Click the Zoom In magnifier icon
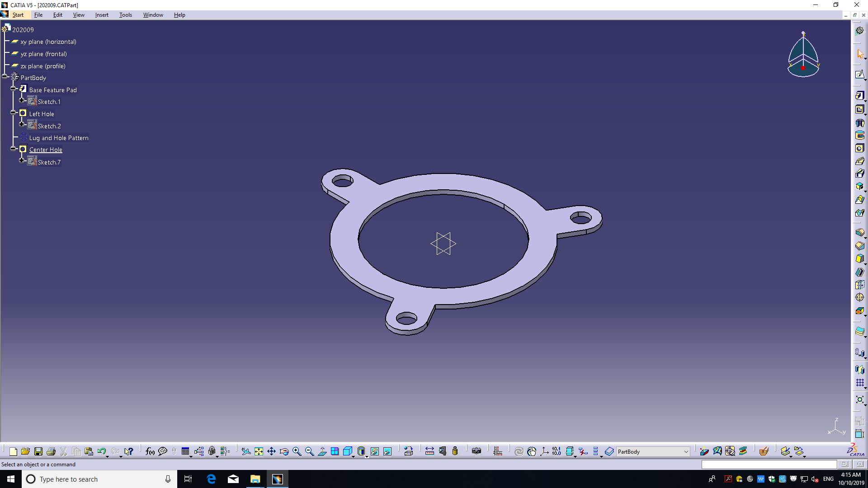868x488 pixels. coord(297,451)
